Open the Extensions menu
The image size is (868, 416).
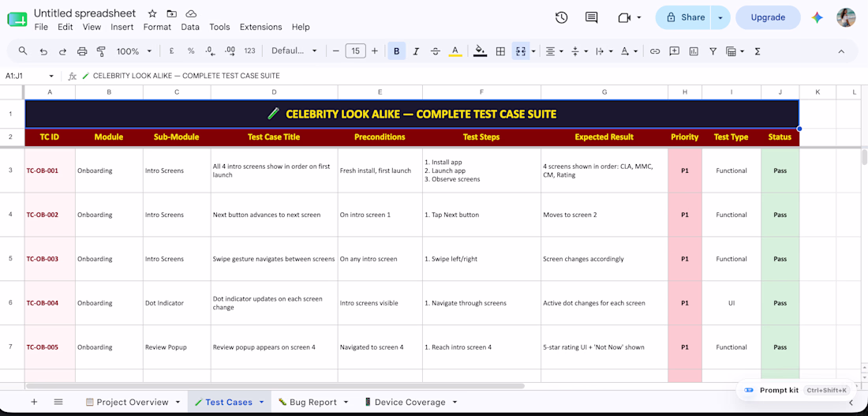260,27
